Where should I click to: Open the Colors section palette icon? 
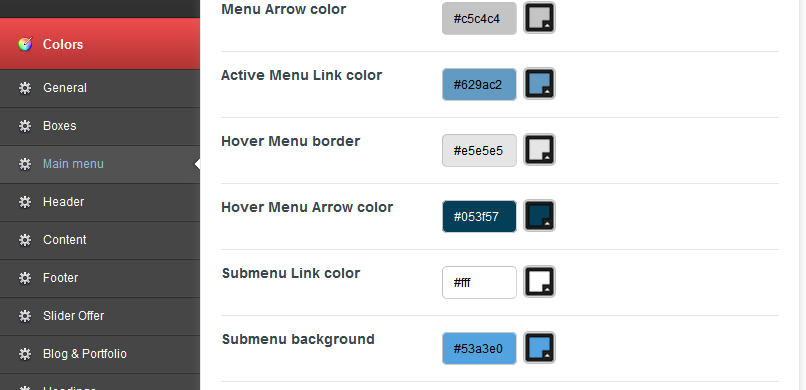[25, 44]
